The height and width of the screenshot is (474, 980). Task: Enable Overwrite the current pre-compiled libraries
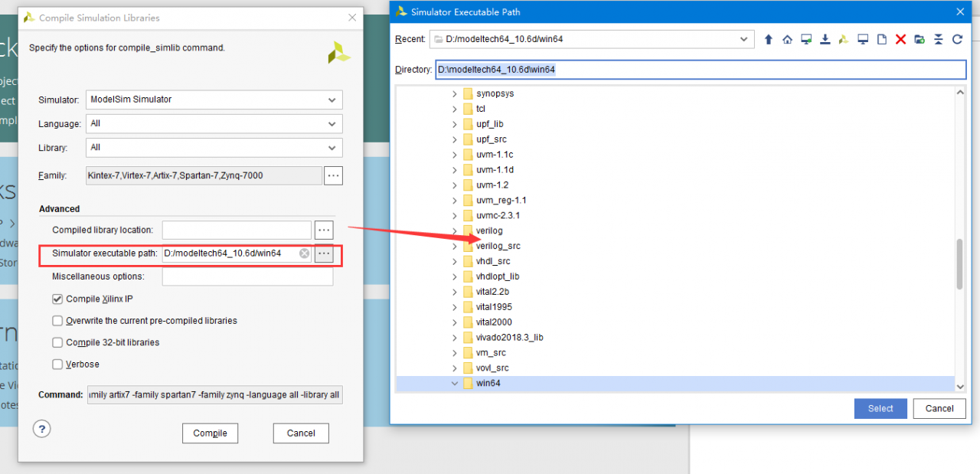tap(57, 321)
